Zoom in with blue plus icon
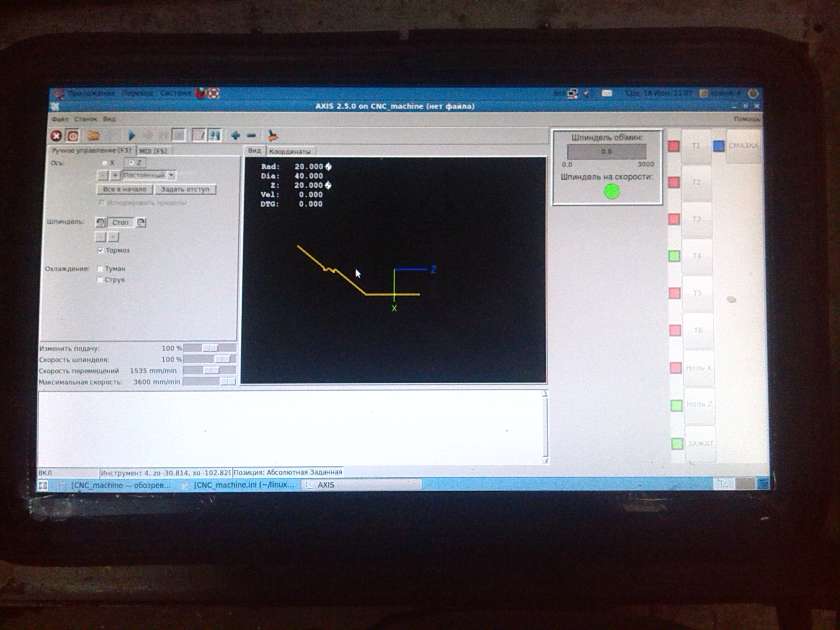 235,135
